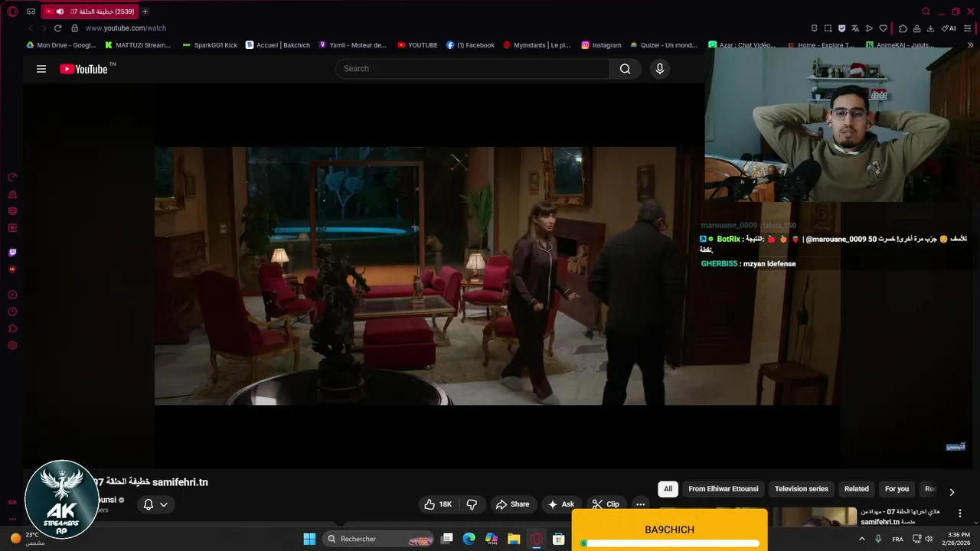Click the YouTube search magnifier button
980x551 pixels.
click(x=625, y=69)
